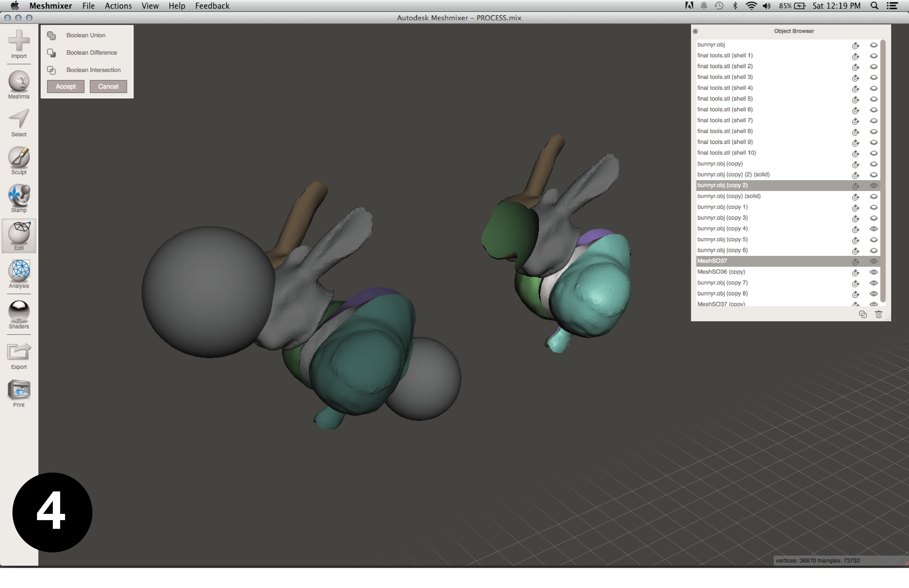This screenshot has width=909, height=588.
Task: Choose the Boolean Intersection icon
Action: coord(52,70)
